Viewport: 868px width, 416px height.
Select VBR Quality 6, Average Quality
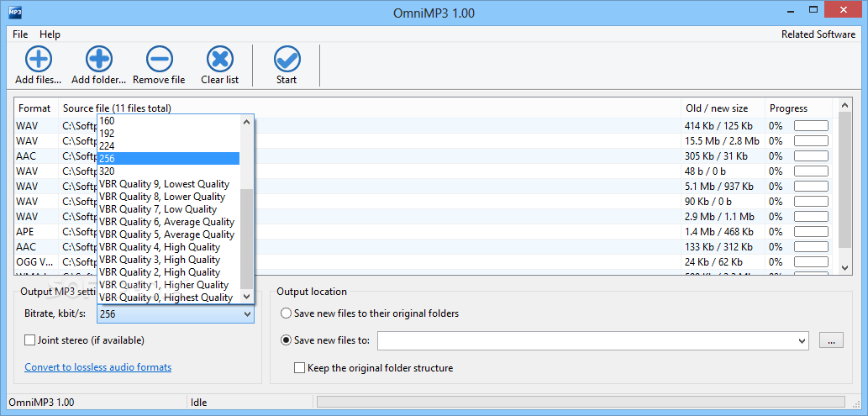(168, 222)
